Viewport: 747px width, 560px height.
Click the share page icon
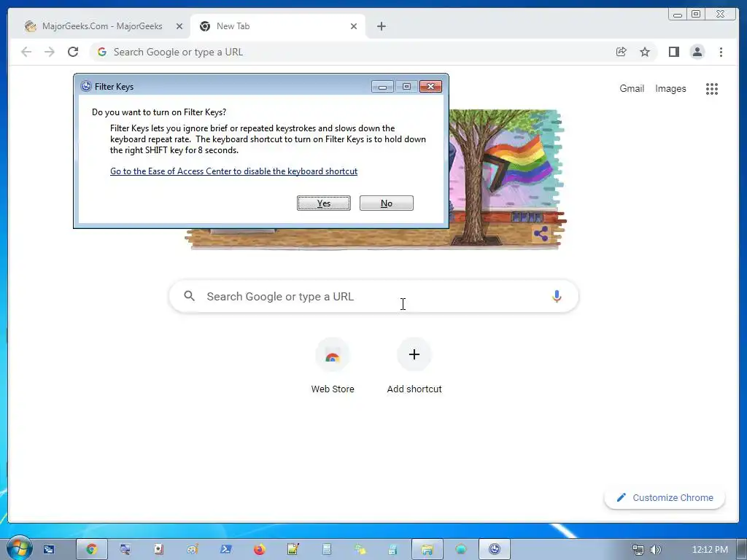point(622,52)
